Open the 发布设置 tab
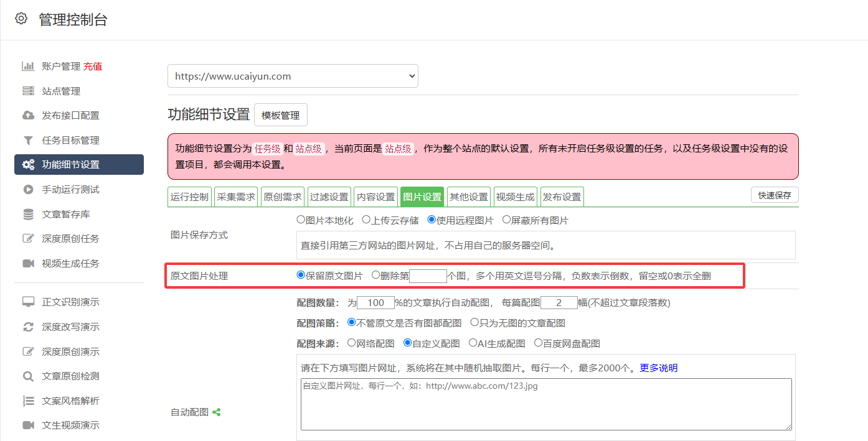This screenshot has width=868, height=441. click(x=562, y=197)
